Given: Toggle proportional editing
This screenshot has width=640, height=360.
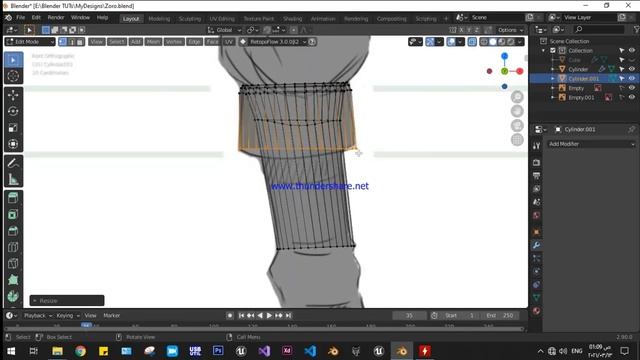Looking at the screenshot, I should [293, 30].
